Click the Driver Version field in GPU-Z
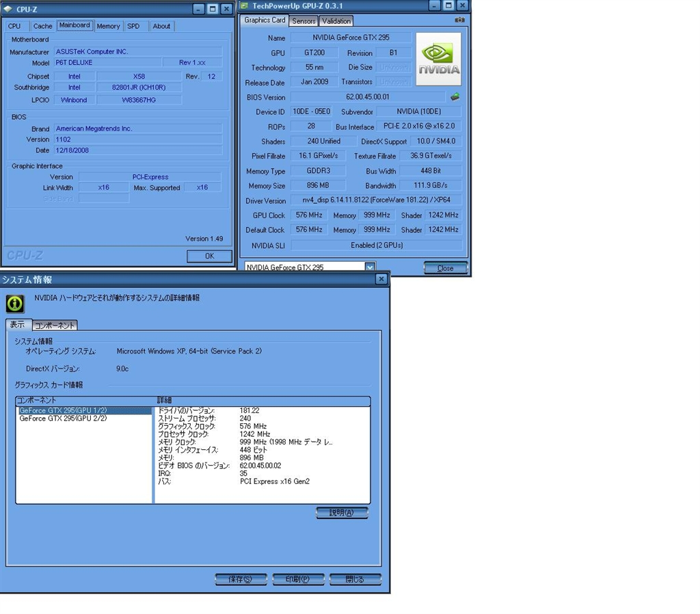Viewport: 700px width, 614px height. click(376, 200)
